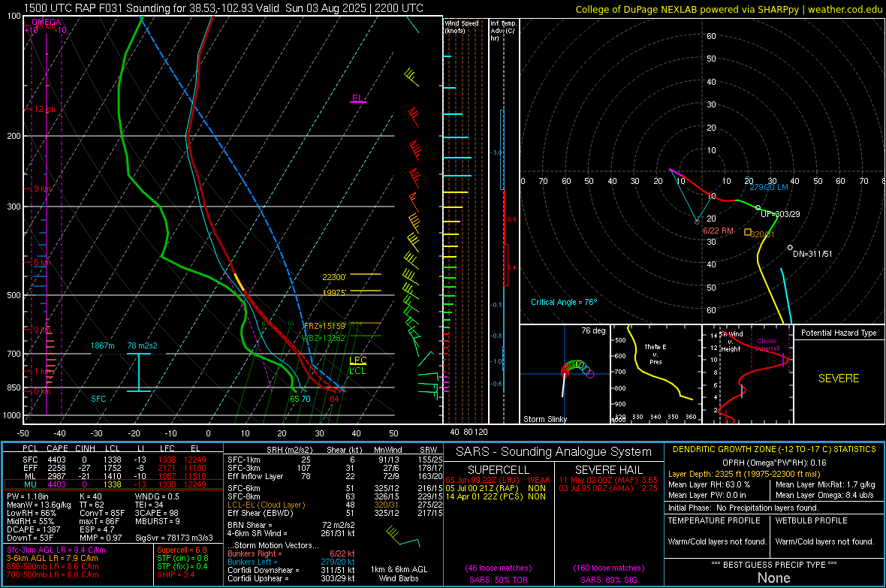886x588 pixels.
Task: Select the highlighted MU parcel row
Action: tap(113, 484)
